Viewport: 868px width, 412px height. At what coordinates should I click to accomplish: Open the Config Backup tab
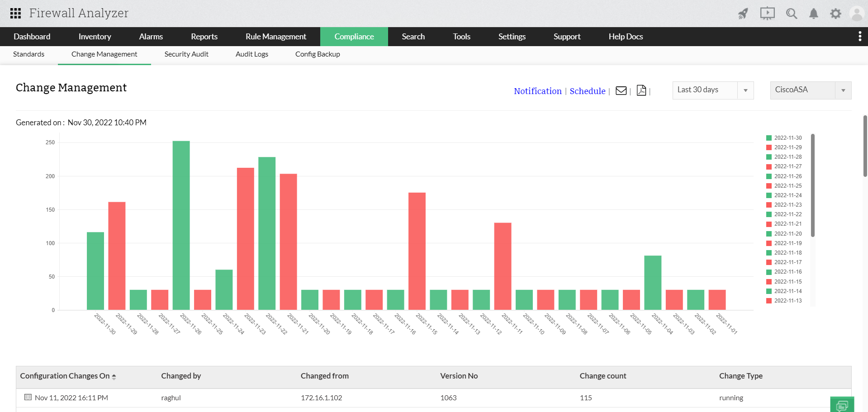pos(317,54)
